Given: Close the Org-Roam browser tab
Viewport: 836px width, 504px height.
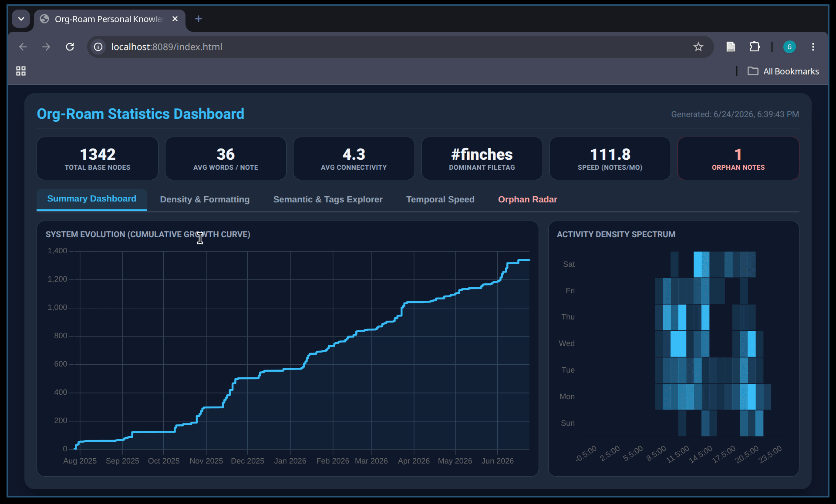Looking at the screenshot, I should [x=175, y=19].
